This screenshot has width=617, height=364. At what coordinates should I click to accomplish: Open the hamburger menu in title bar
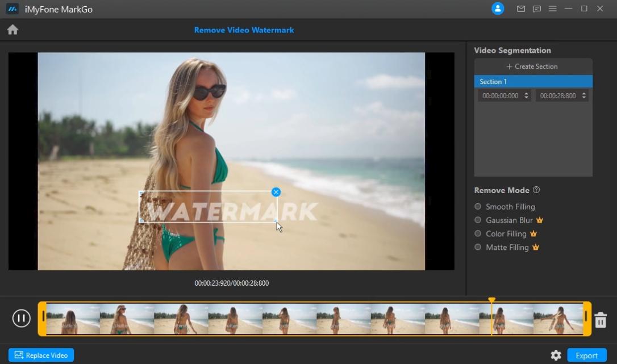[552, 9]
